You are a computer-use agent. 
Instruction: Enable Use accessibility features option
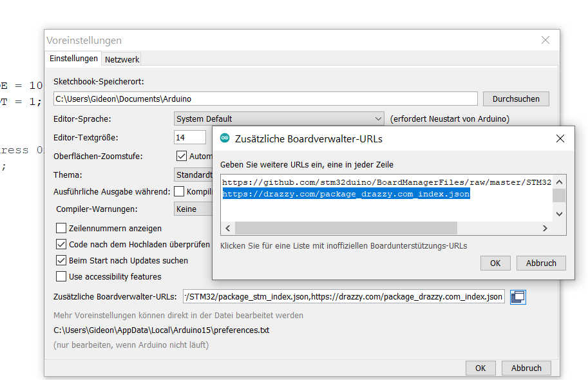pos(61,277)
